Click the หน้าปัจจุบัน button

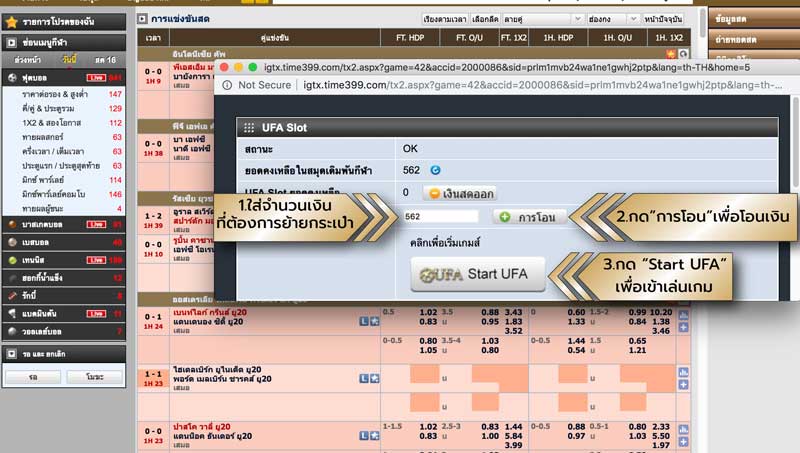pyautogui.click(x=663, y=19)
